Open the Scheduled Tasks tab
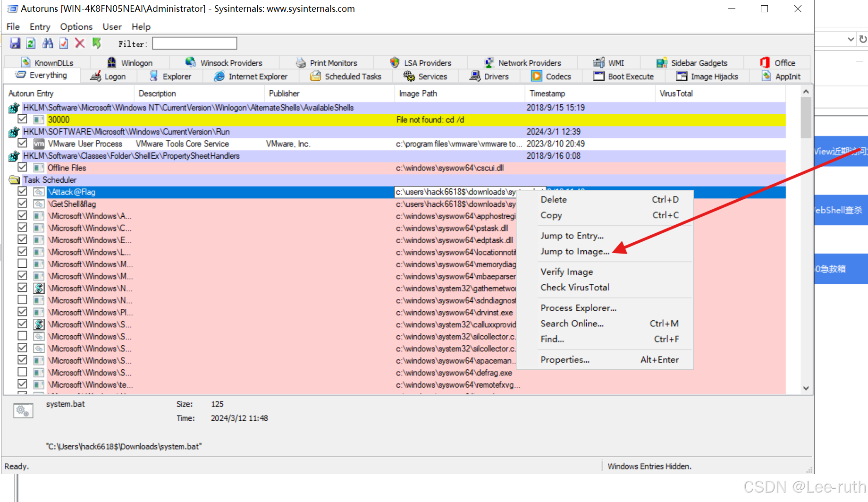 (x=346, y=77)
